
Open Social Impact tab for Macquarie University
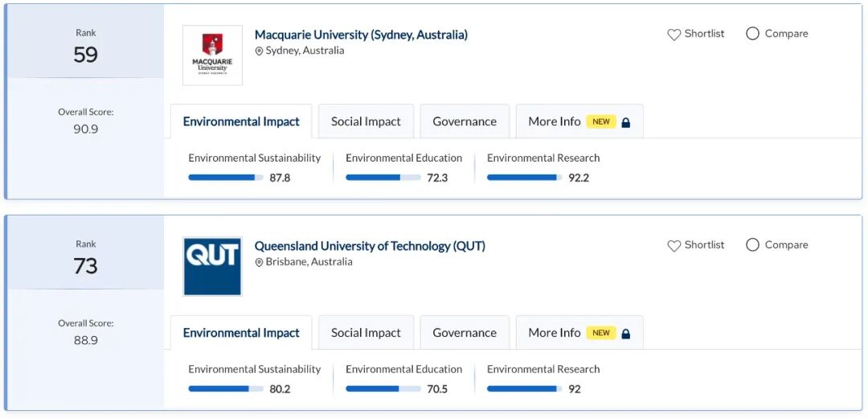pos(366,121)
